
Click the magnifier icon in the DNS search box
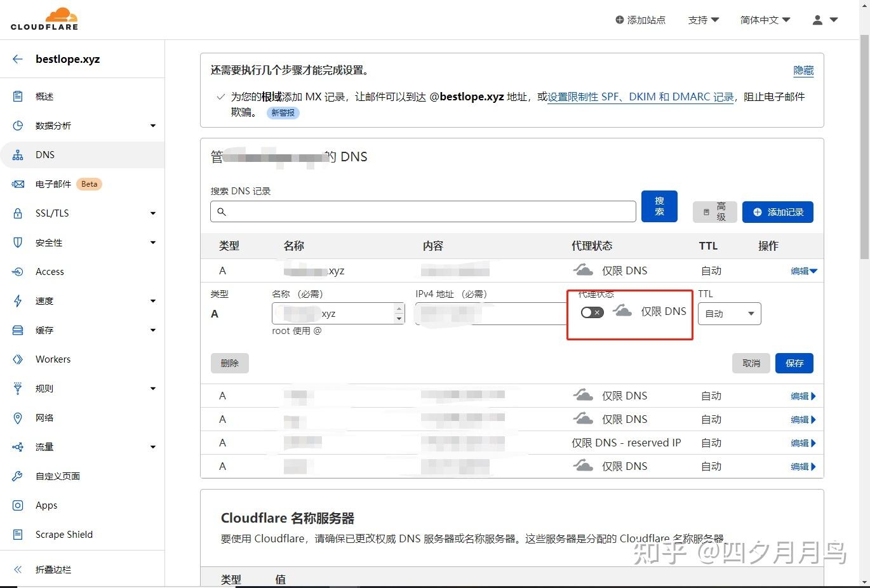coord(222,211)
